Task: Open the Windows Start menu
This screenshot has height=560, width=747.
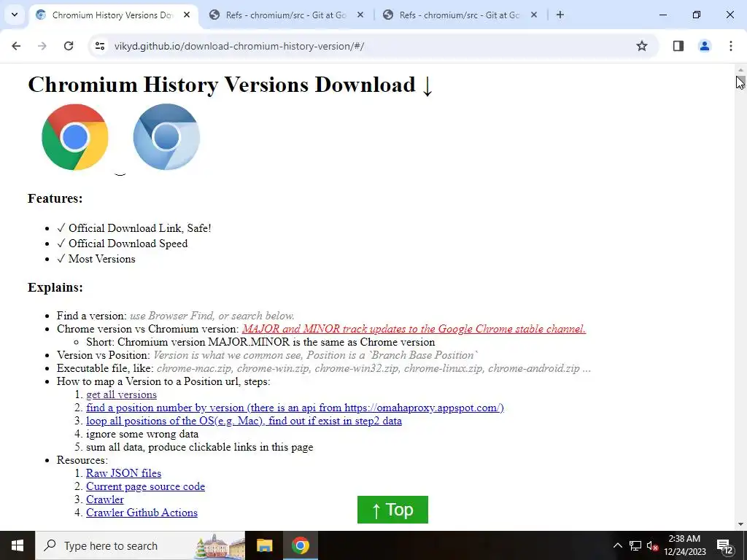Action: [x=18, y=545]
